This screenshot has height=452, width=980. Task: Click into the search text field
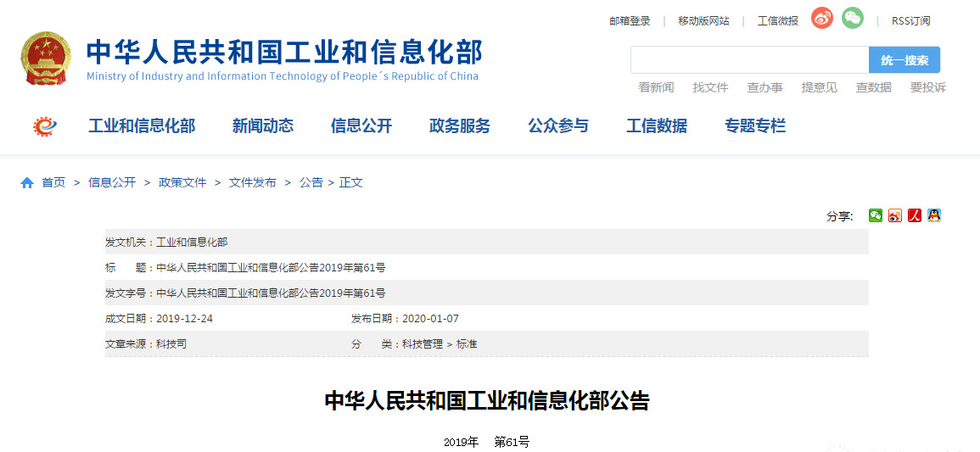pos(749,60)
